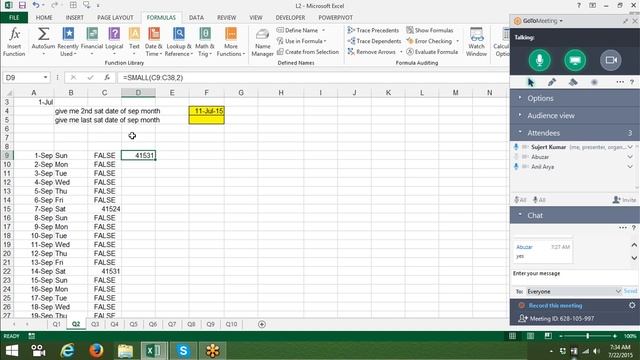640x360 pixels.
Task: Switch to sheet tab Q10
Action: 231,324
